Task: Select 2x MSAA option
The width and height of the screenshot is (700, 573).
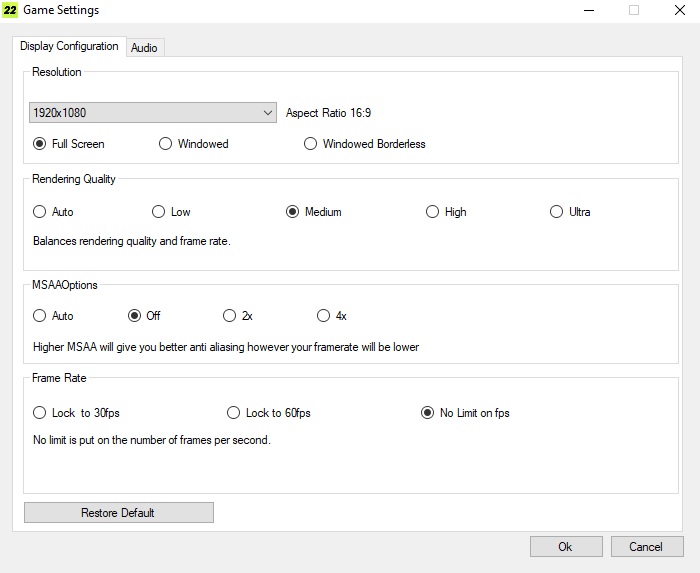Action: (x=230, y=316)
